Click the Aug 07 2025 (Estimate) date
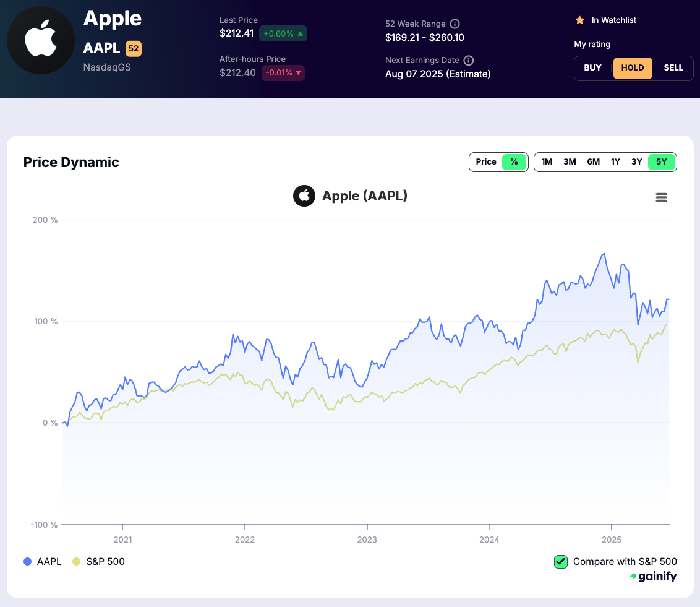This screenshot has height=607, width=700. [438, 74]
